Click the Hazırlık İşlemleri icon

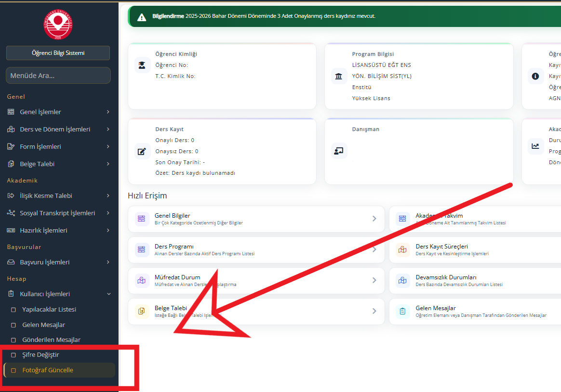coord(11,230)
